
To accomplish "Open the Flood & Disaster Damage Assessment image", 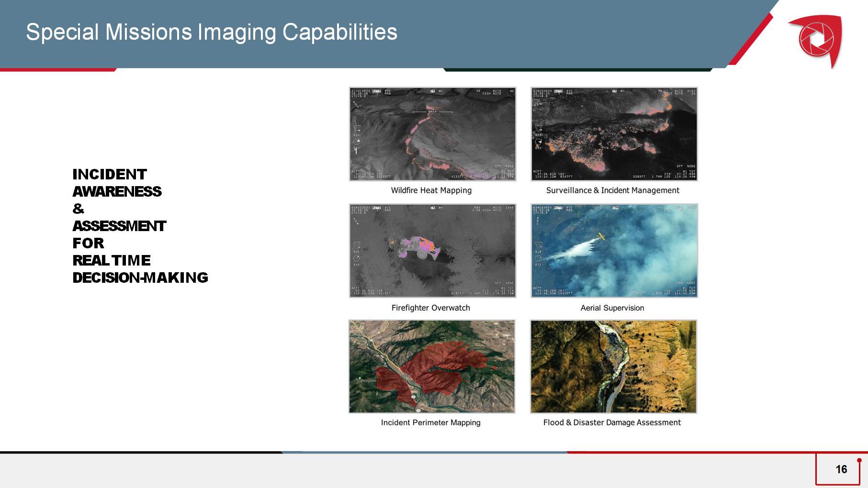I will pos(613,366).
